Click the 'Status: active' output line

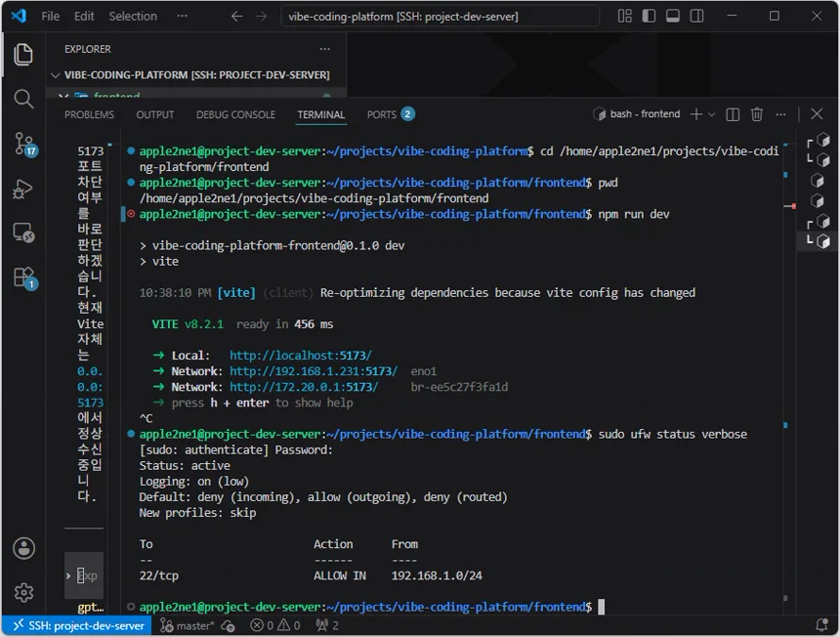click(185, 465)
